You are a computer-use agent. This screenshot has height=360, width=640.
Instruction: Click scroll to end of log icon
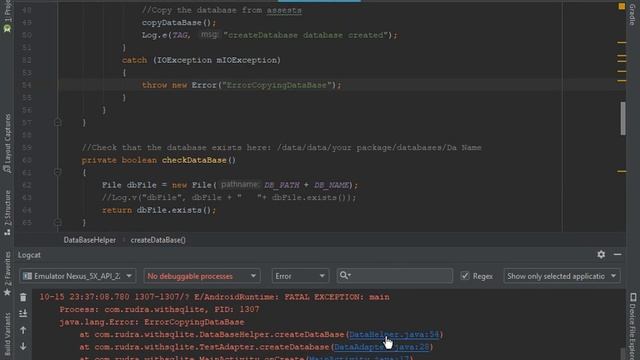pos(23,313)
